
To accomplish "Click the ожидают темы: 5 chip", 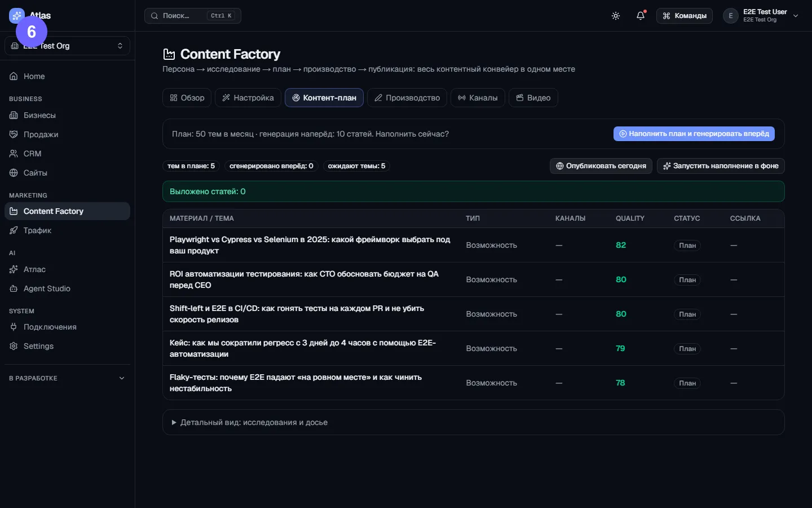I will point(357,166).
